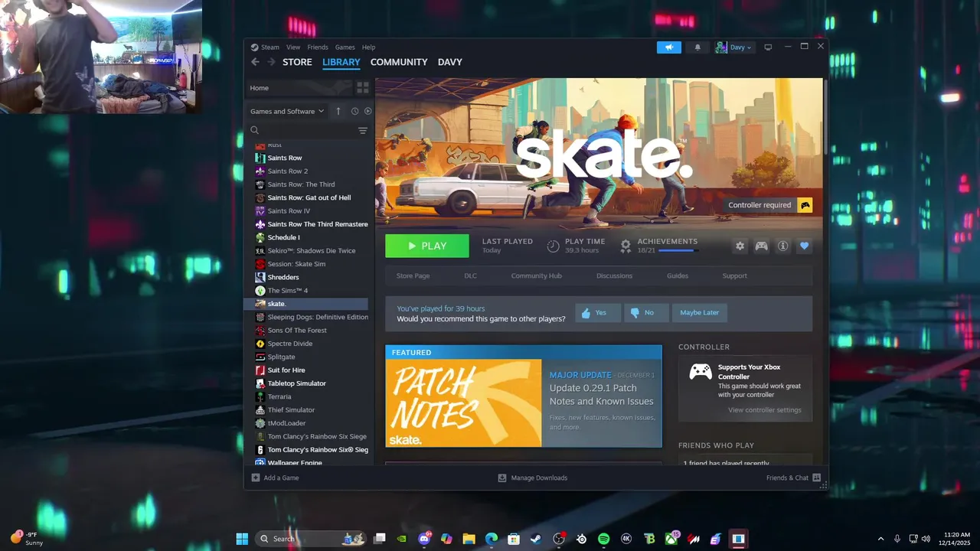Open the View menu
Viewport: 980px width, 551px height.
point(293,47)
